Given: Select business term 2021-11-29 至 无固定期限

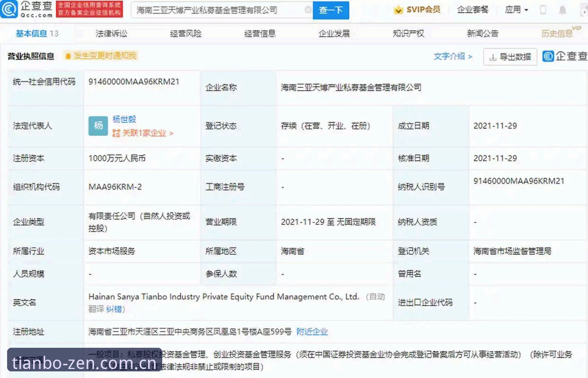Looking at the screenshot, I should click(x=328, y=222).
